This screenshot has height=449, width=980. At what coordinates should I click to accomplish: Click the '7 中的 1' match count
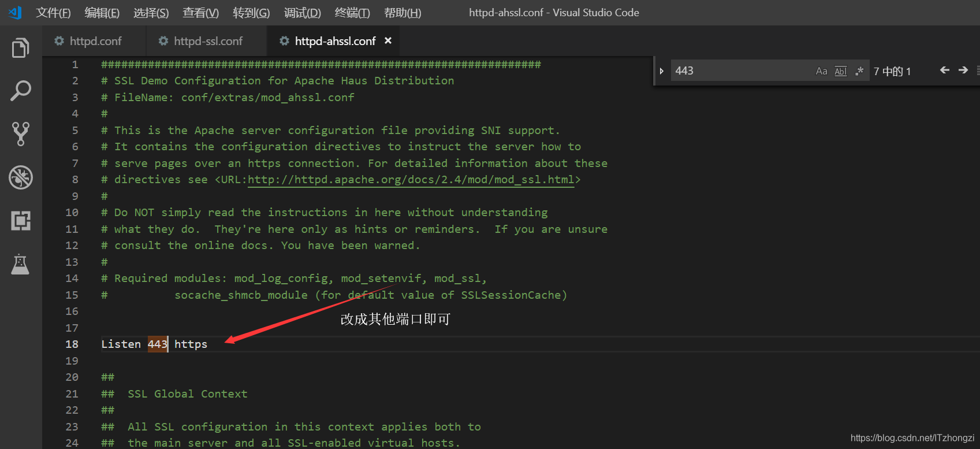(x=892, y=71)
